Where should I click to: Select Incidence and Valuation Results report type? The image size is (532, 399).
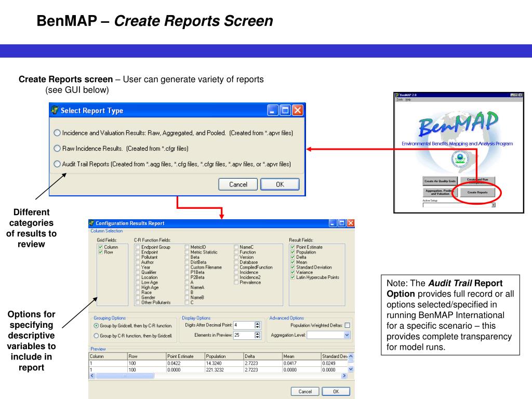coord(57,133)
